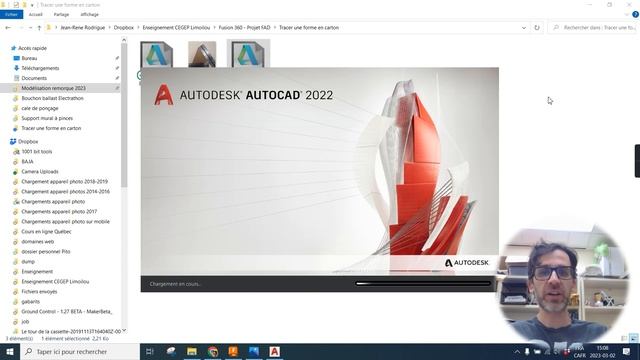
Task: Expand the address bar history dropdown
Action: pyautogui.click(x=524, y=28)
